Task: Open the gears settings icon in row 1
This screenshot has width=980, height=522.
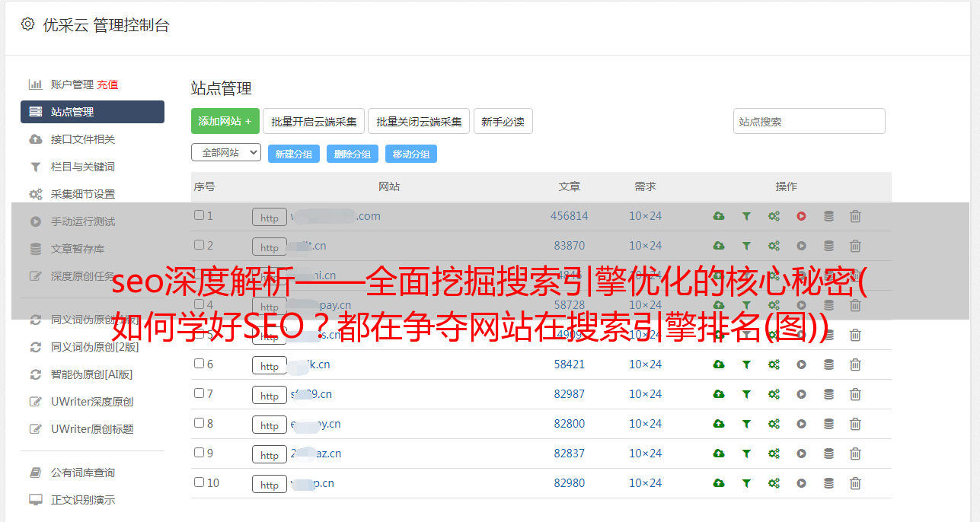Action: click(x=774, y=216)
